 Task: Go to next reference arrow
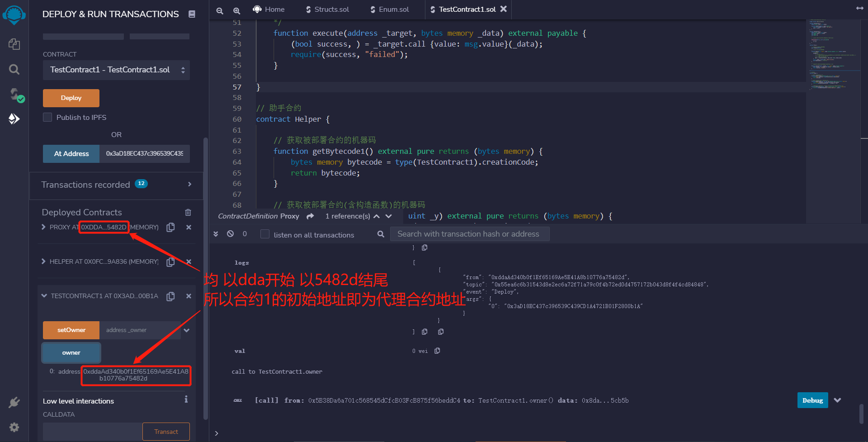388,216
